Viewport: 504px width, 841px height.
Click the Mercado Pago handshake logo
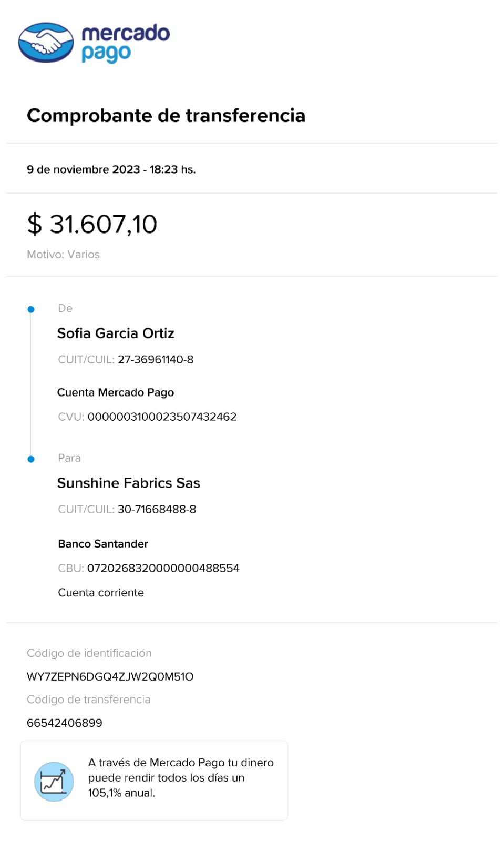46,43
